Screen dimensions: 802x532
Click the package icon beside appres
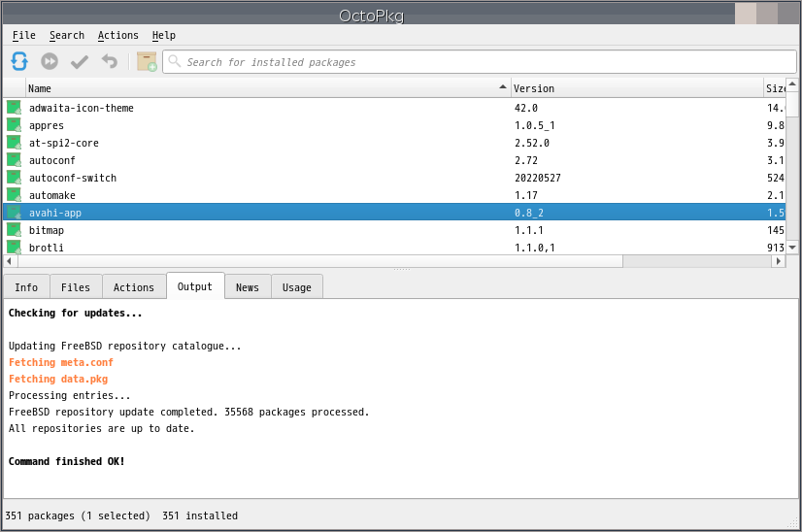tap(14, 125)
